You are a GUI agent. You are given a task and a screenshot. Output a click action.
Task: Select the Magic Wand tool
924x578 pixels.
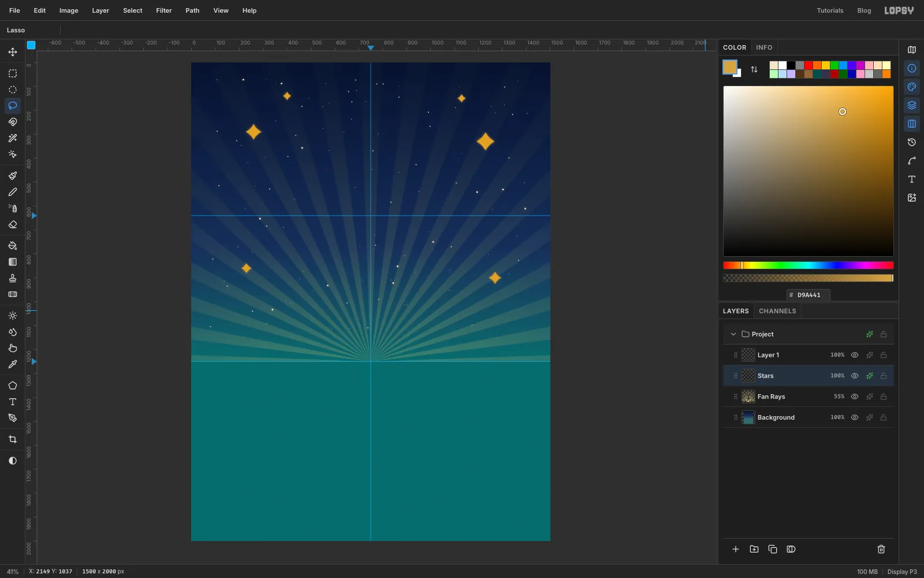point(13,138)
